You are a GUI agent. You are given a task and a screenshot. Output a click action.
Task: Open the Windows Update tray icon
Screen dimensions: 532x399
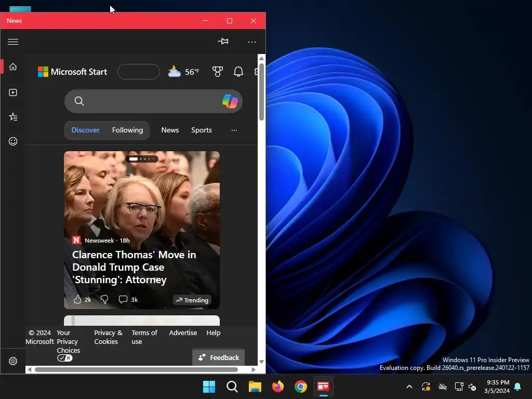coord(426,387)
